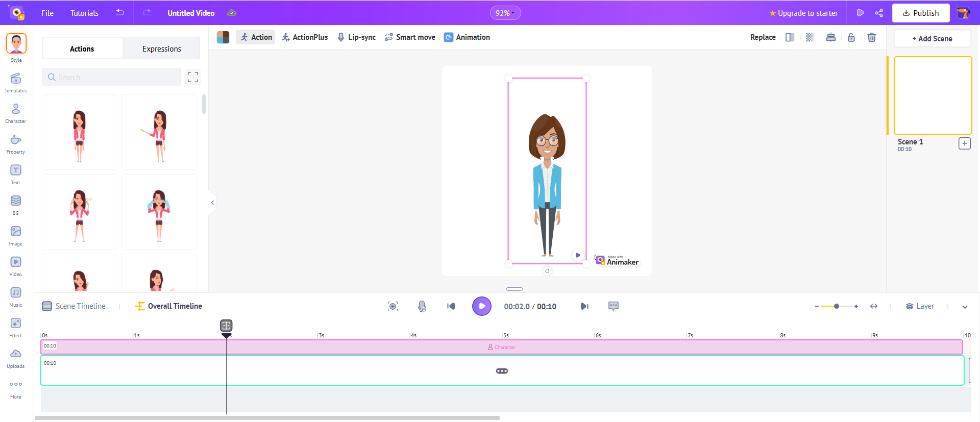Open the File menu
The width and height of the screenshot is (980, 422).
tap(47, 13)
